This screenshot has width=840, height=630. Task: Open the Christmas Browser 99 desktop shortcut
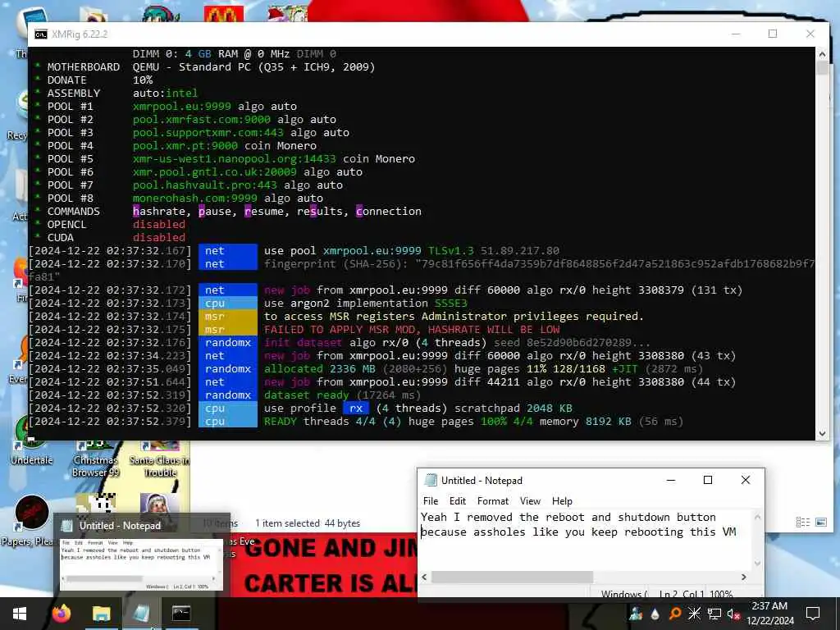(x=95, y=458)
